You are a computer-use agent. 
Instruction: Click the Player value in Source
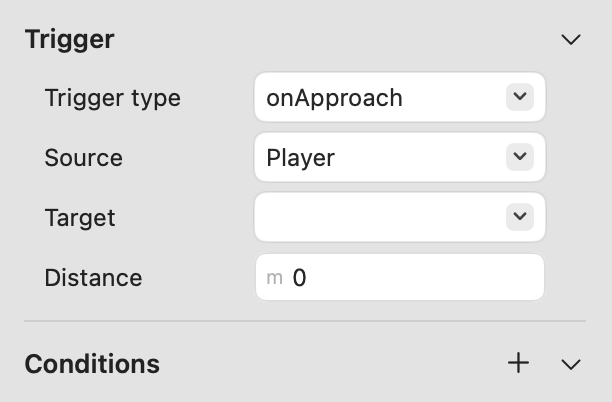(300, 158)
